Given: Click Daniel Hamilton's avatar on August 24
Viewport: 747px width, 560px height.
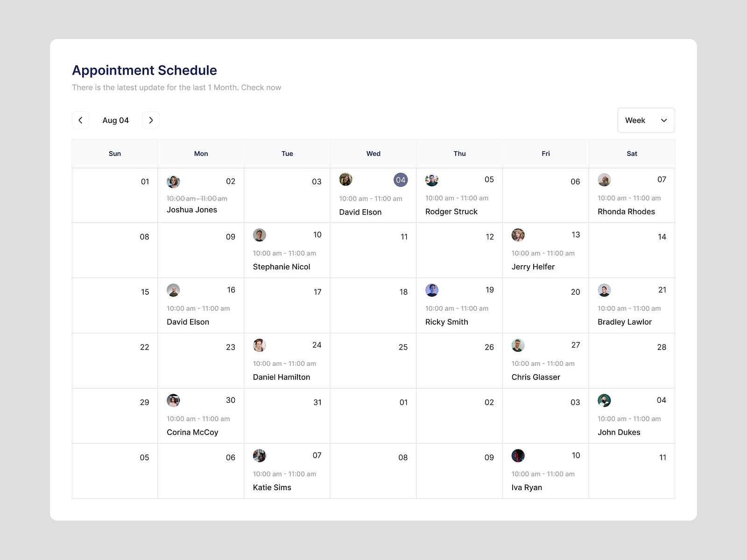Looking at the screenshot, I should click(x=260, y=345).
